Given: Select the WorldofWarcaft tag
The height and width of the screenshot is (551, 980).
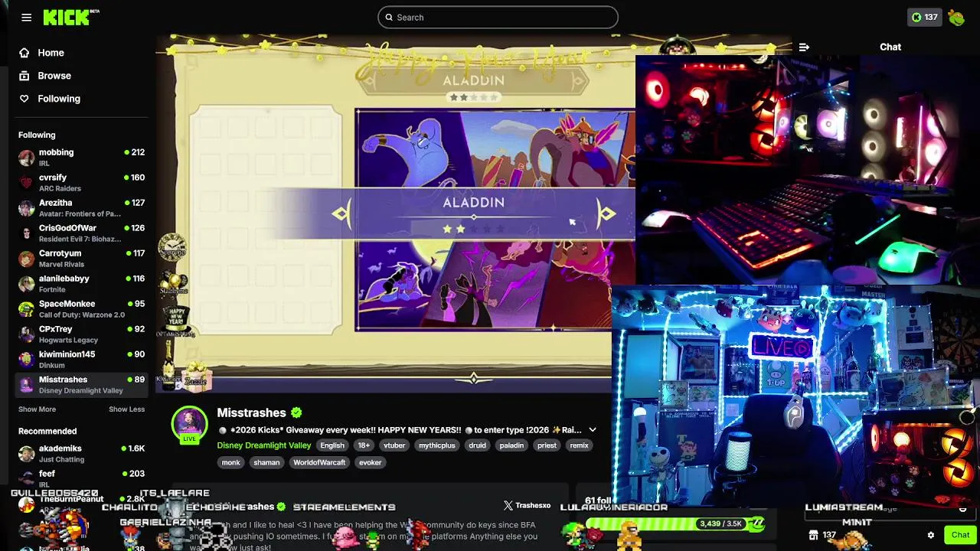Looking at the screenshot, I should point(319,462).
